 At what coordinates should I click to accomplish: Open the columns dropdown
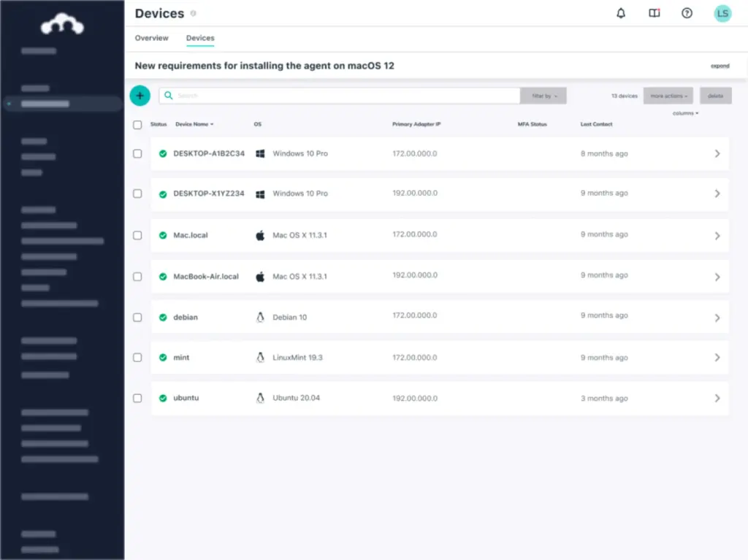pos(685,113)
